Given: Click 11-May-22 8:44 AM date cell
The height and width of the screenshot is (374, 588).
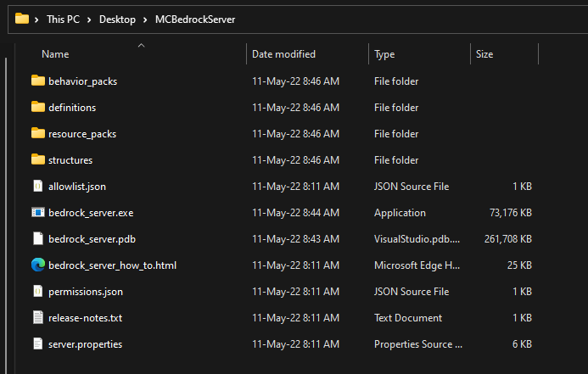Looking at the screenshot, I should pos(295,213).
